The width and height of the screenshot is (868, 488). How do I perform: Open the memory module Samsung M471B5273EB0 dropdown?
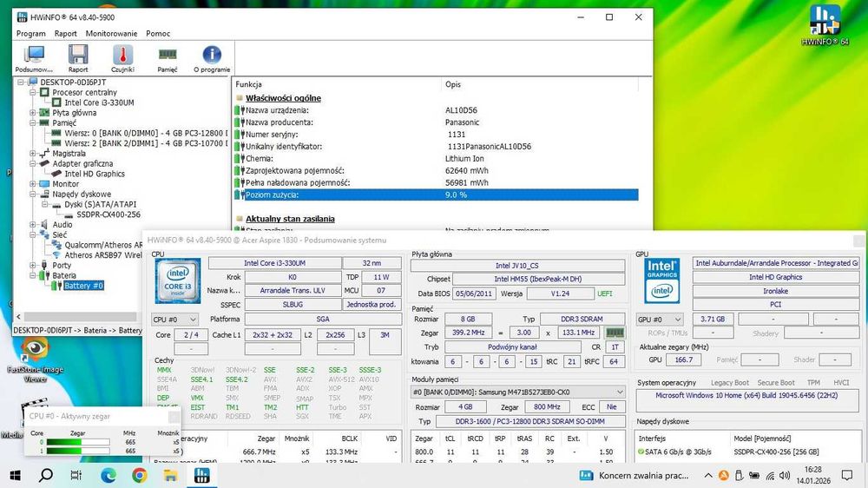coord(517,392)
